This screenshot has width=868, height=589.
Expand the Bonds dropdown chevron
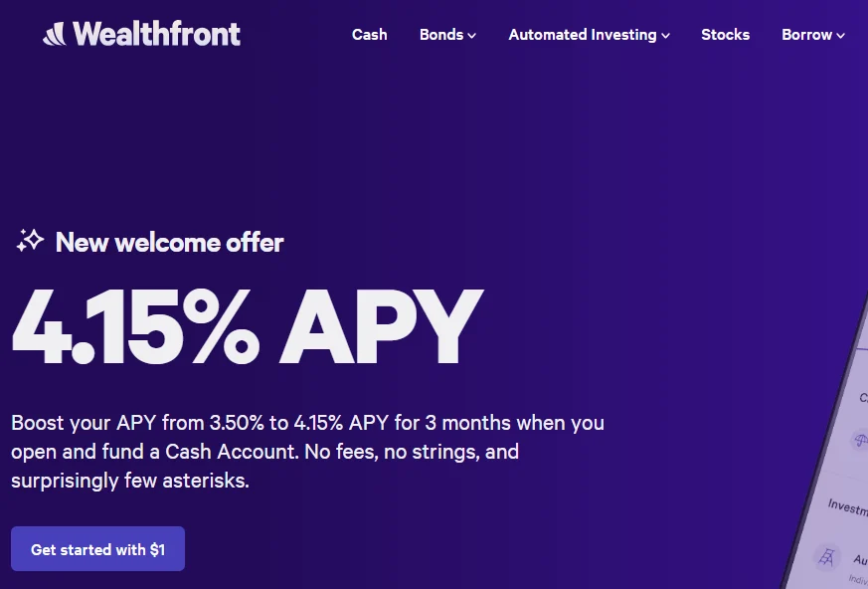[x=472, y=35]
